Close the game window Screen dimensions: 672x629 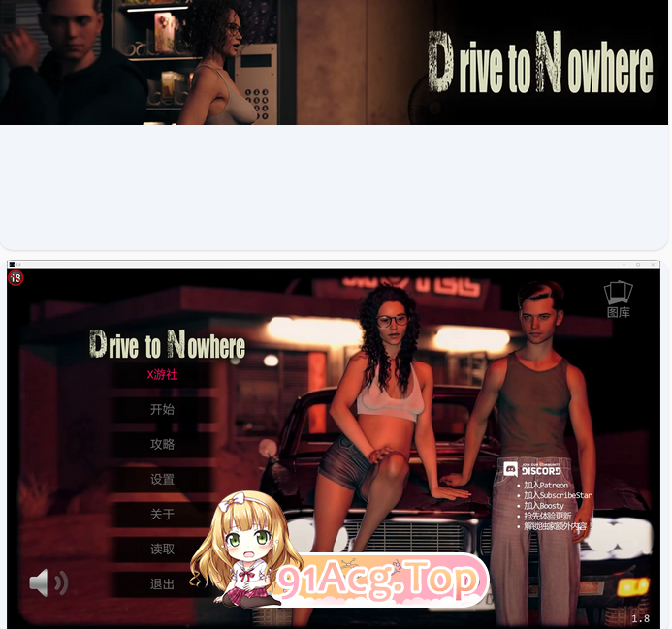point(653,265)
